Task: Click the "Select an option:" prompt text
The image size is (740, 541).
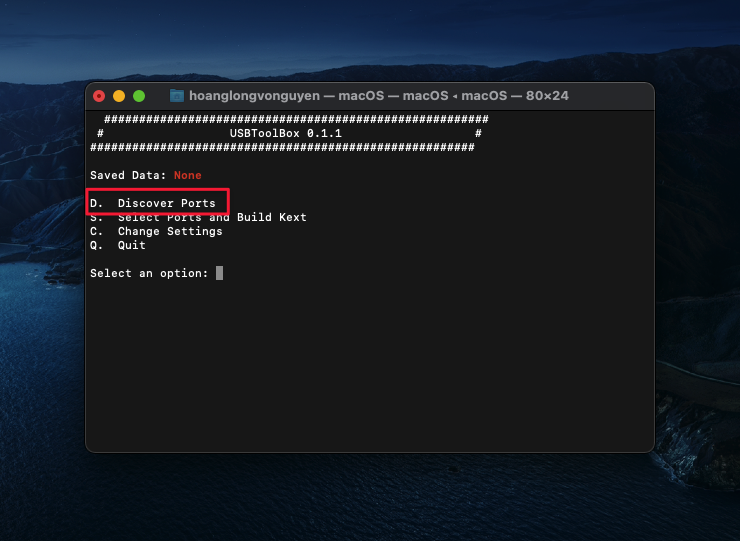Action: pyautogui.click(x=149, y=273)
